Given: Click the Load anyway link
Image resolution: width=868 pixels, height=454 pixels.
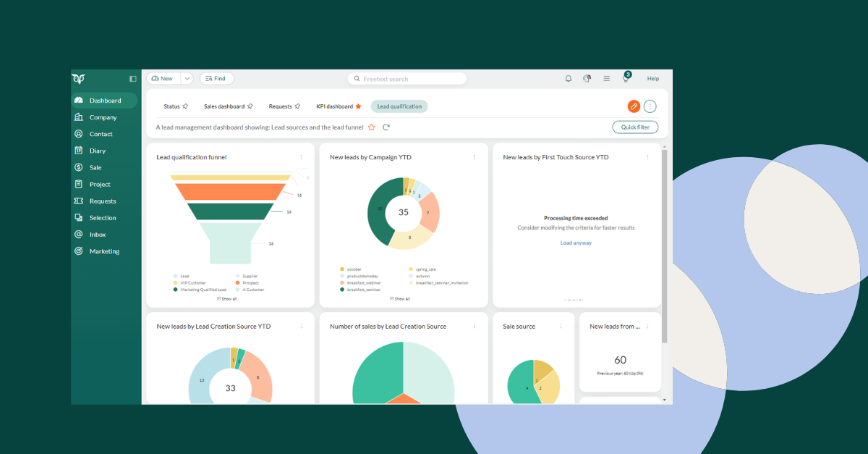Looking at the screenshot, I should pos(576,243).
